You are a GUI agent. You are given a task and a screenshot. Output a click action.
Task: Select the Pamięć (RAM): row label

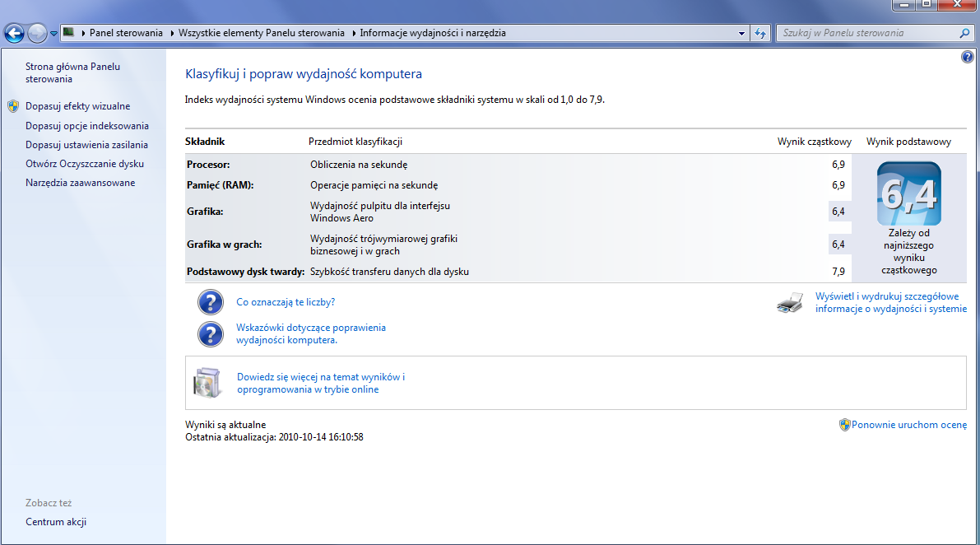[x=220, y=185]
